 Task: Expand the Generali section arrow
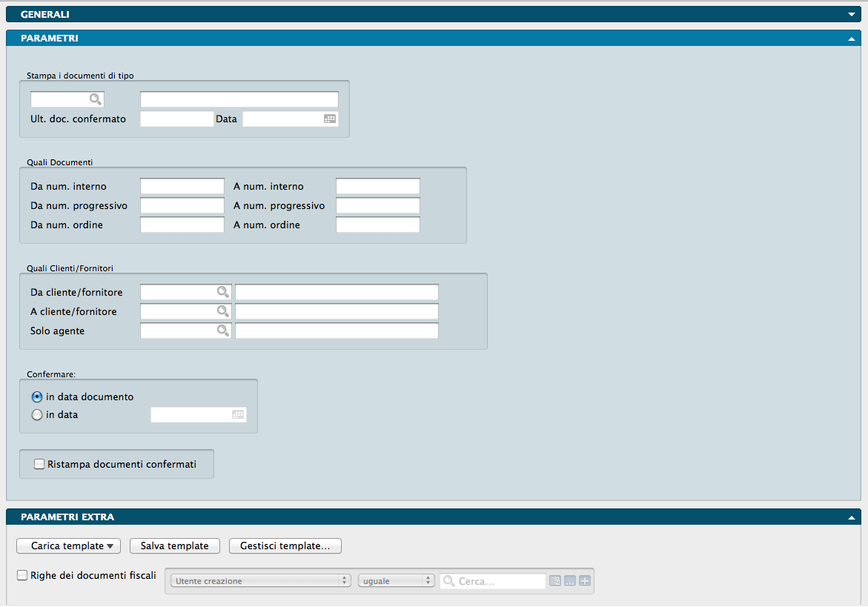[852, 13]
